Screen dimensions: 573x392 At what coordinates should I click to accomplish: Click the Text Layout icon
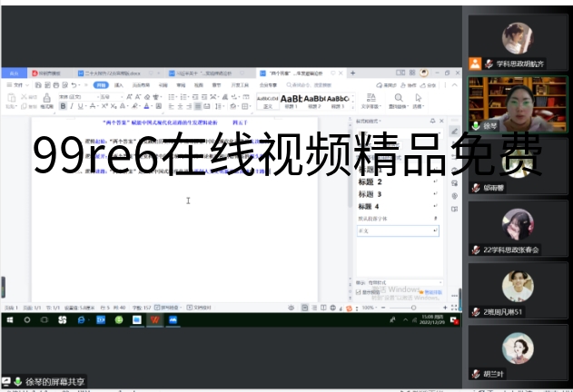point(371,97)
